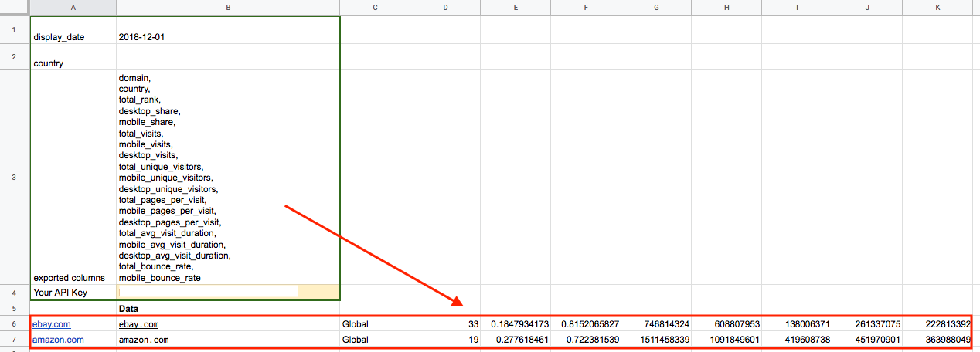
Task: Select the cell with rank 19
Action: tap(445, 340)
